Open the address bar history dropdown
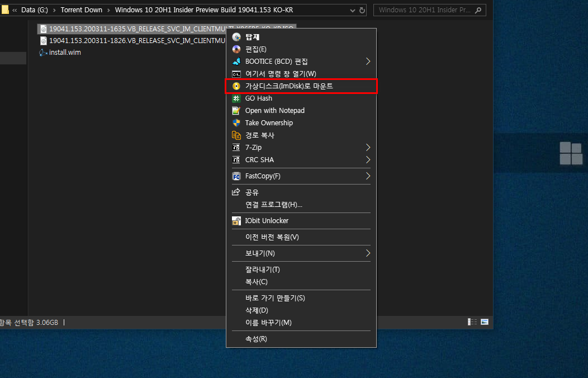This screenshot has width=588, height=378. (352, 11)
